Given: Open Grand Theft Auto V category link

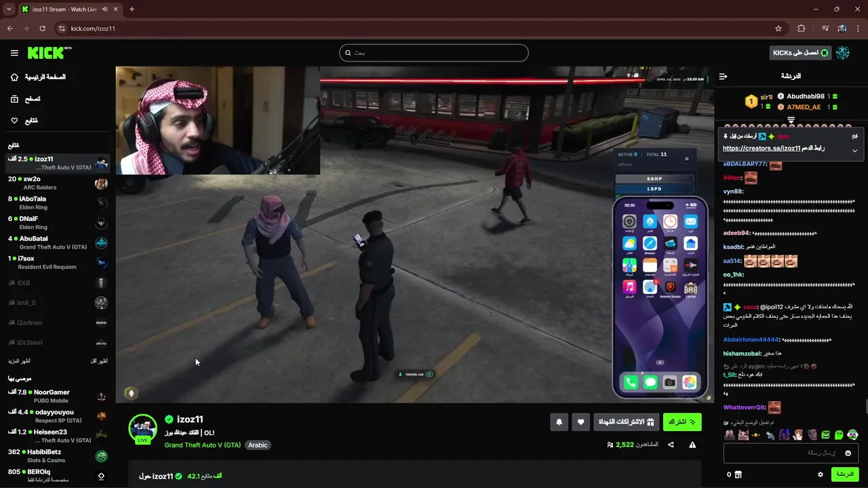Looking at the screenshot, I should (202, 445).
